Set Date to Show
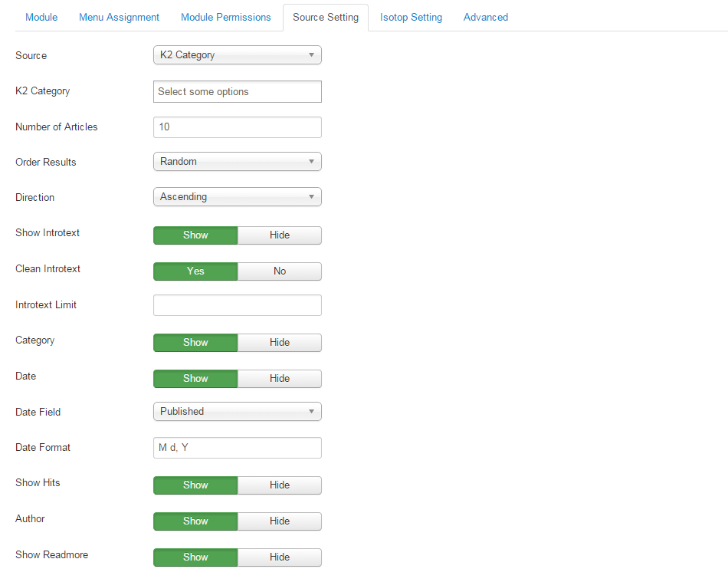 tap(195, 379)
